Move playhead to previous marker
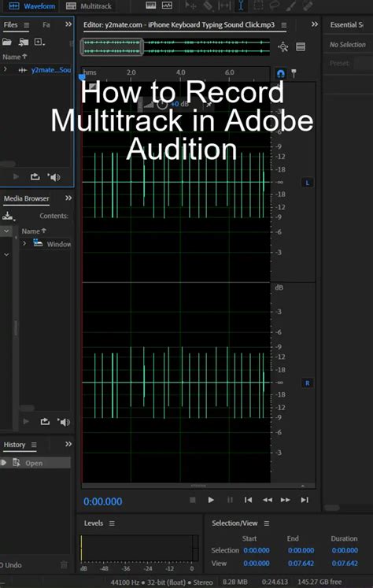373x588 pixels. (x=248, y=500)
